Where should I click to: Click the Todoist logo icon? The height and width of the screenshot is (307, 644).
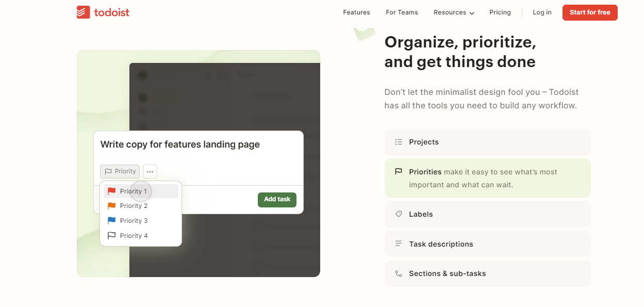point(82,12)
